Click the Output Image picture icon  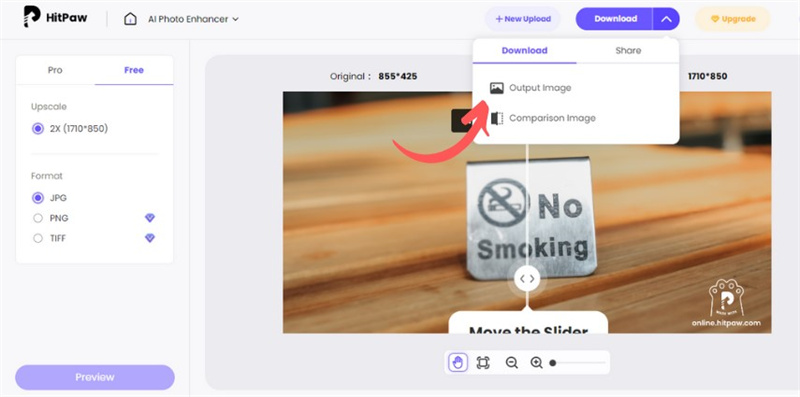click(x=496, y=88)
